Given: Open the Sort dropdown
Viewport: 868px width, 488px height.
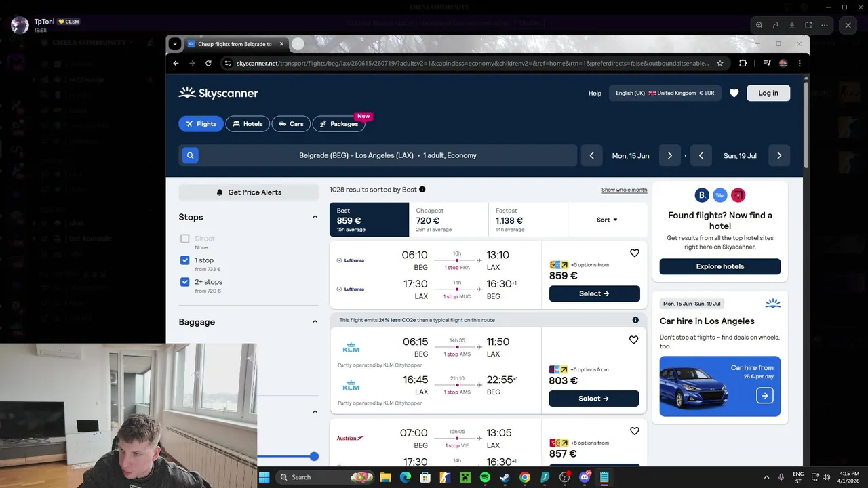Looking at the screenshot, I should tap(607, 220).
